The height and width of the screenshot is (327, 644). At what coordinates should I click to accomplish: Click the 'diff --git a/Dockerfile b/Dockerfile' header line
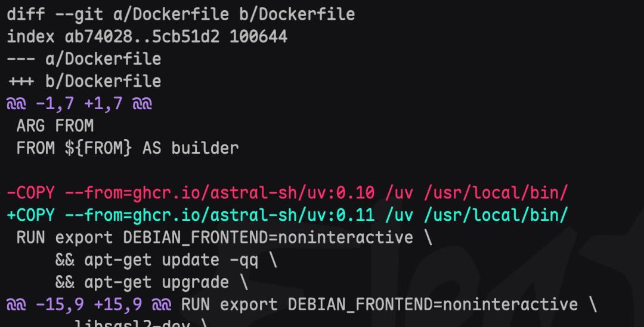pyautogui.click(x=181, y=14)
